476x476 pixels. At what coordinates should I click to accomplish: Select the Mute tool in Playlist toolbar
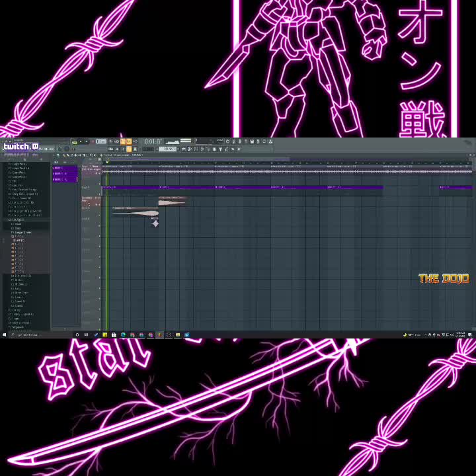click(76, 155)
